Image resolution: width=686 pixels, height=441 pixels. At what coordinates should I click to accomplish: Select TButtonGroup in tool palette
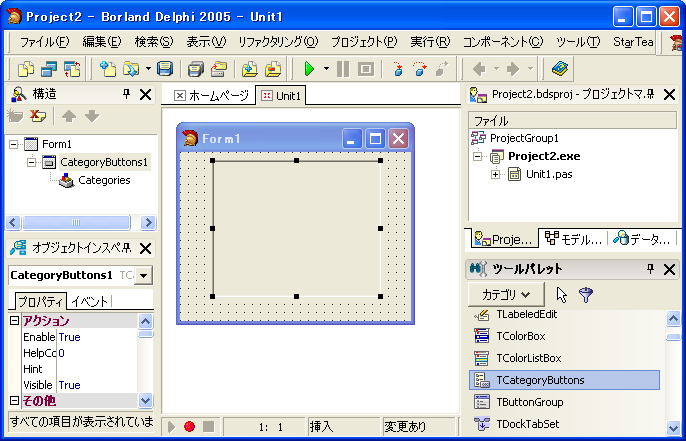[564, 402]
